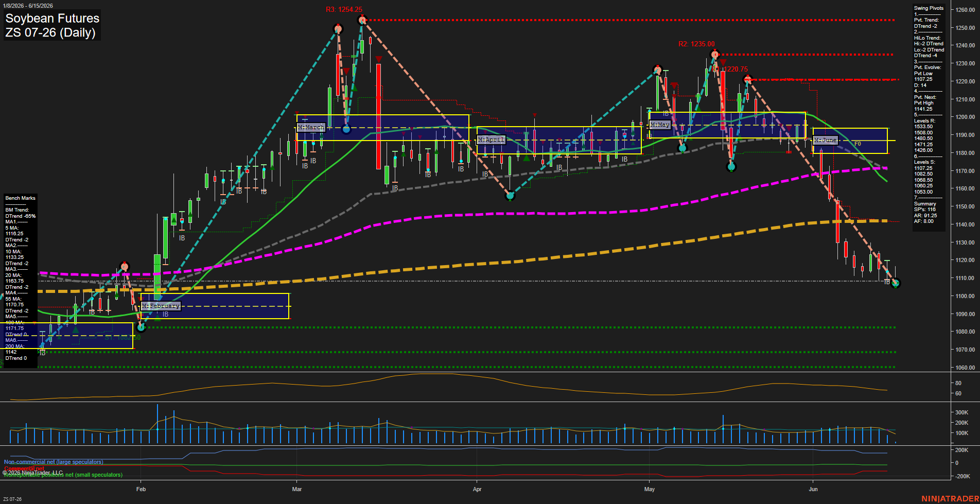
Task: Click the 1060.00 price axis label
Action: tap(965, 368)
